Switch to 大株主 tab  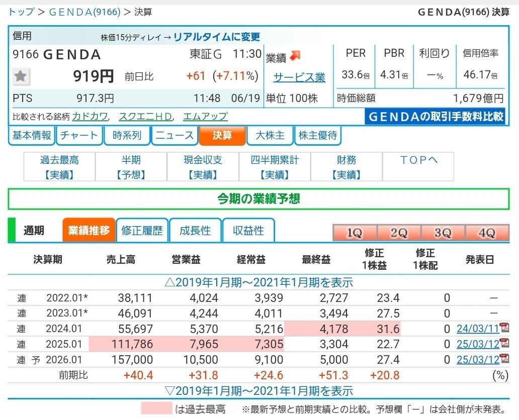click(x=270, y=135)
